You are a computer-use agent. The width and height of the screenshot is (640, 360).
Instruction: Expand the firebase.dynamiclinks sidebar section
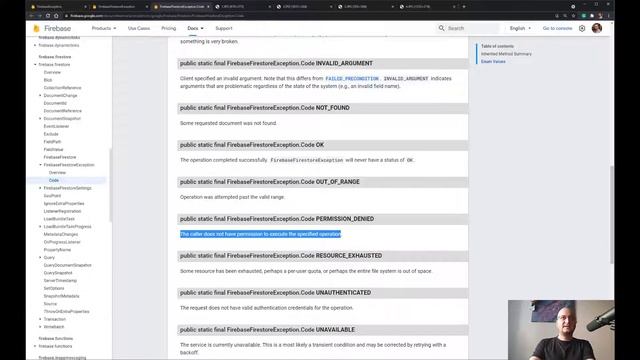click(x=35, y=45)
